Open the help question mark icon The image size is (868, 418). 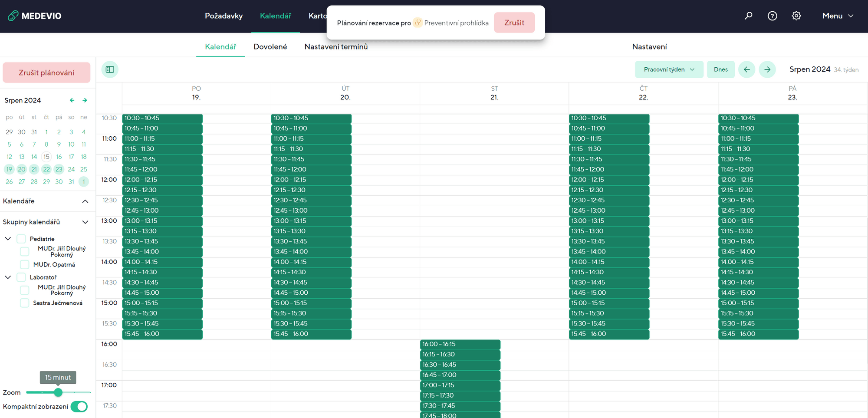tap(772, 16)
